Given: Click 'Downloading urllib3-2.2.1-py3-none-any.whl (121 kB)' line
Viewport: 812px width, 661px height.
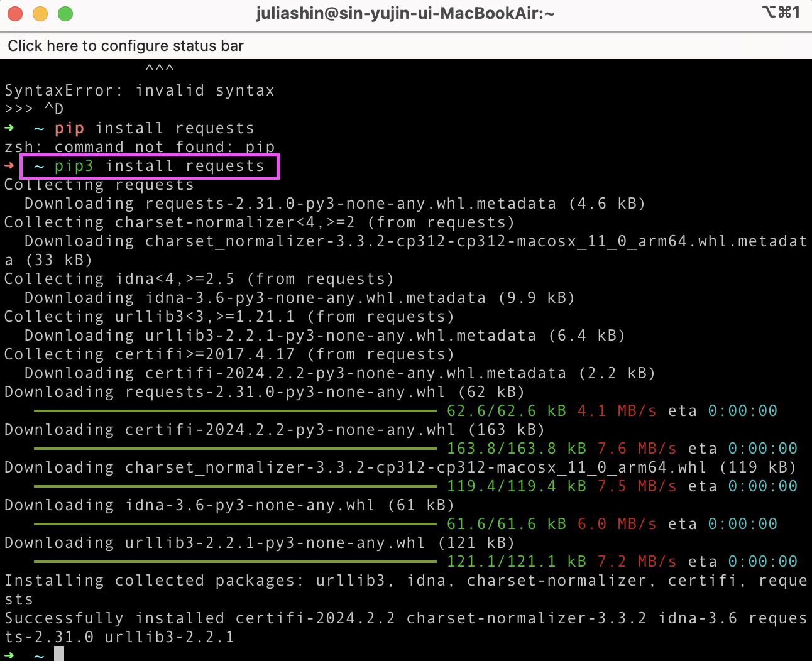Looking at the screenshot, I should [x=260, y=543].
